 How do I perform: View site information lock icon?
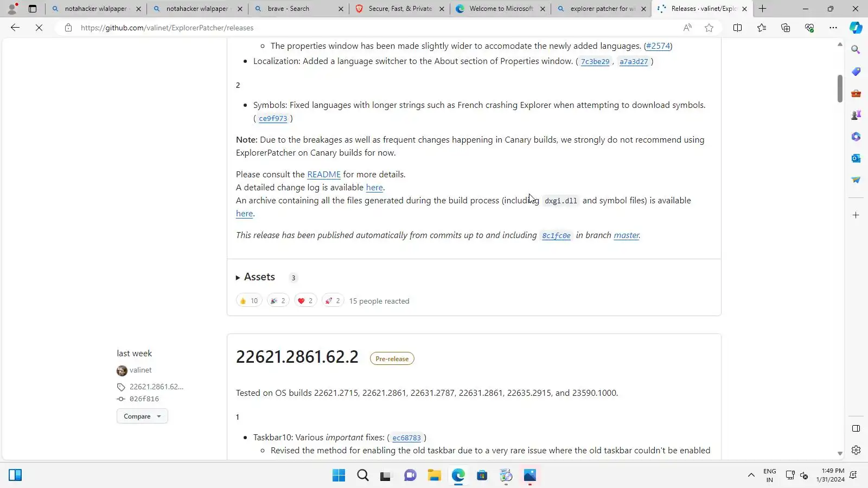(x=68, y=28)
